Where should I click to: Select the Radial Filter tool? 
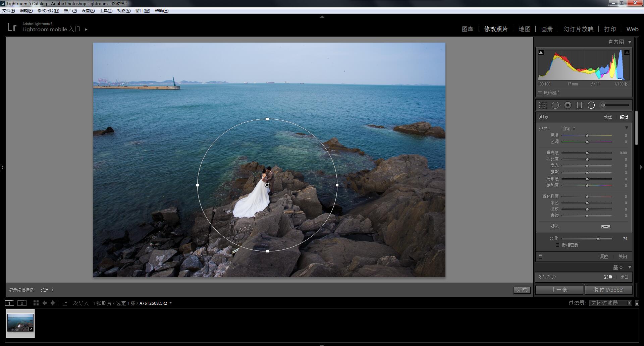591,105
